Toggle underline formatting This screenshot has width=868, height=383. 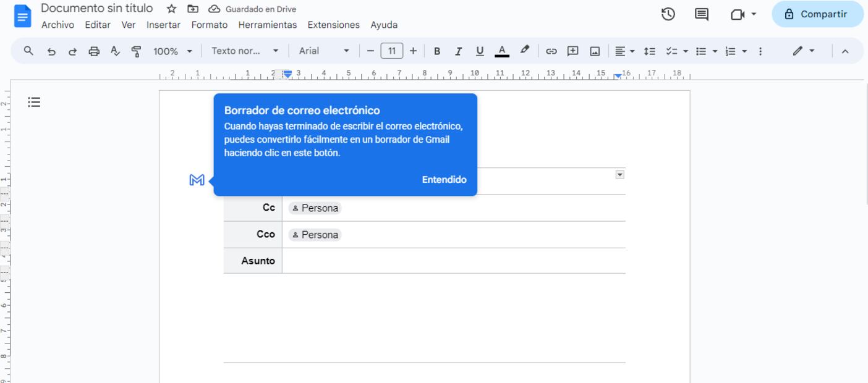(480, 51)
